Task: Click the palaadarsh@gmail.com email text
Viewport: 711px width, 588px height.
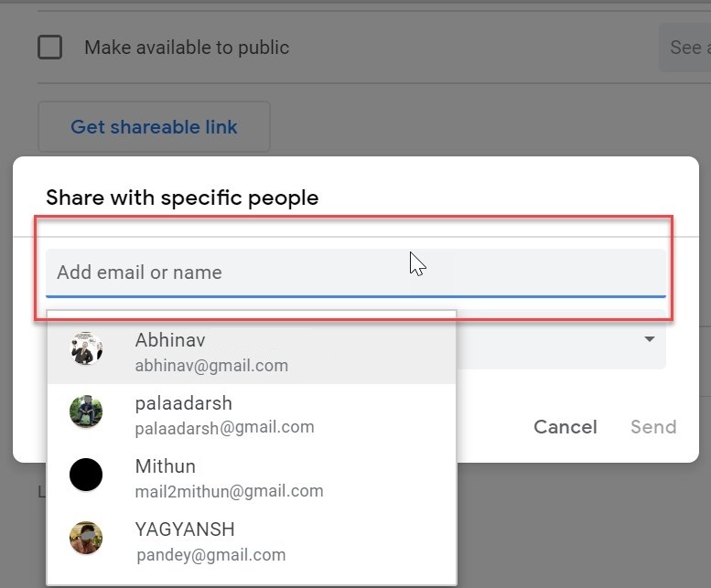Action: coord(224,427)
